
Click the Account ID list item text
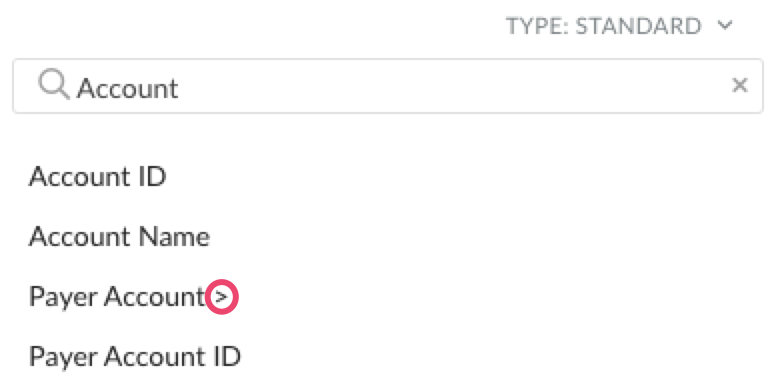(97, 176)
